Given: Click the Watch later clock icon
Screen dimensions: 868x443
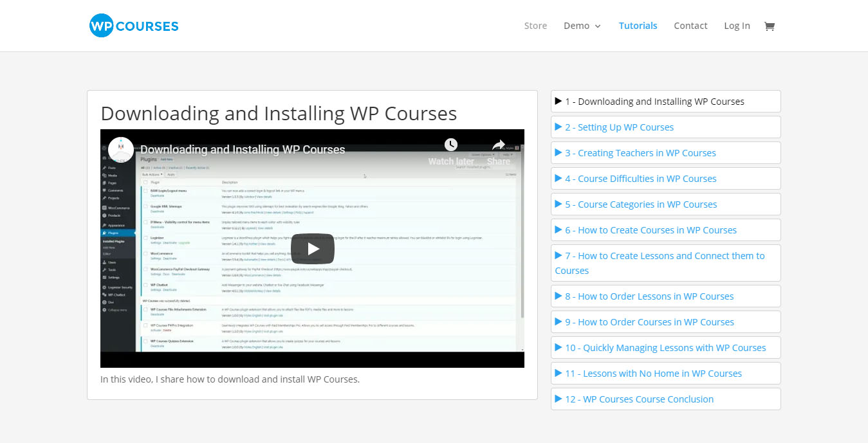Looking at the screenshot, I should point(451,145).
